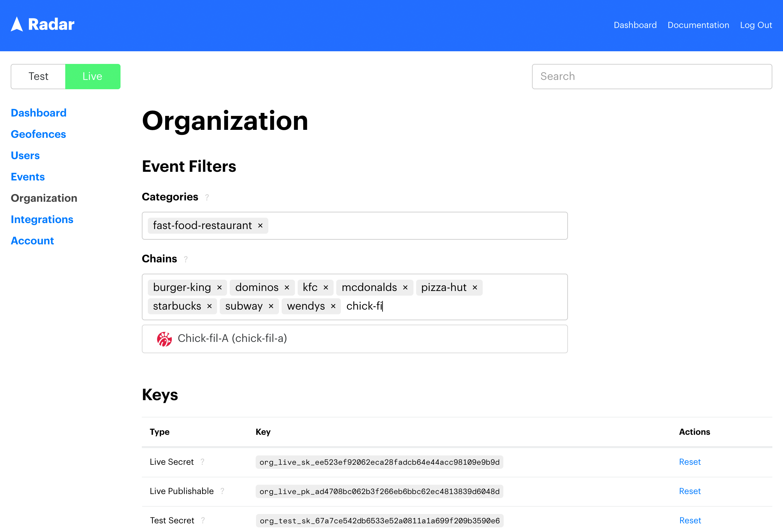783x532 pixels.
Task: Reset the Live Secret key
Action: (x=690, y=462)
